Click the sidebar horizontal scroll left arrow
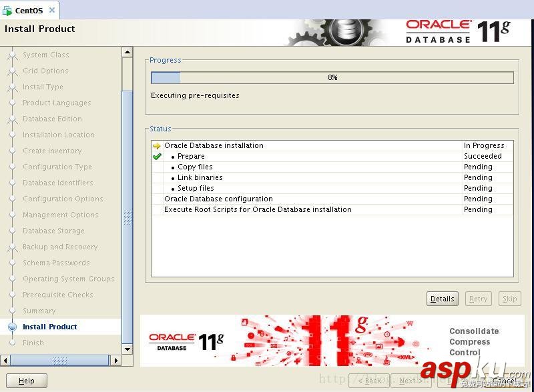The height and width of the screenshot is (392, 534). coord(5,361)
